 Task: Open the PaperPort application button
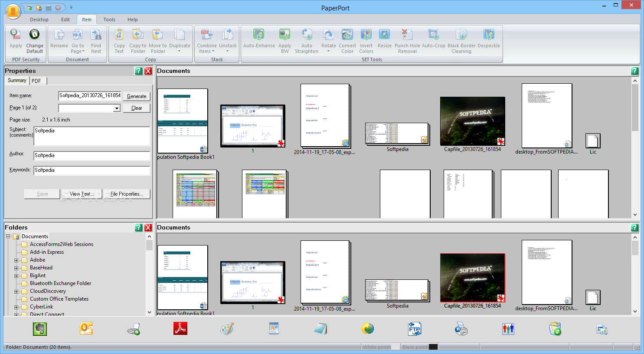[13, 11]
